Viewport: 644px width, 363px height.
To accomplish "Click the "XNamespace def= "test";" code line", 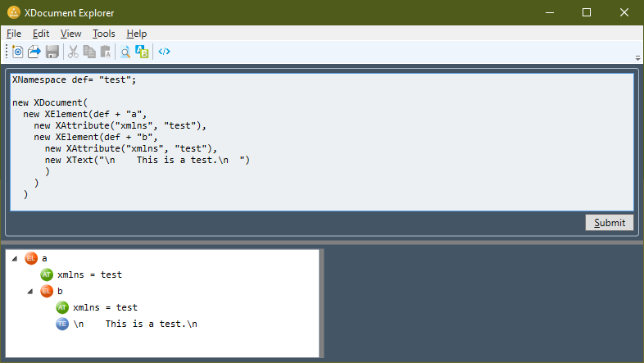I will (x=74, y=79).
